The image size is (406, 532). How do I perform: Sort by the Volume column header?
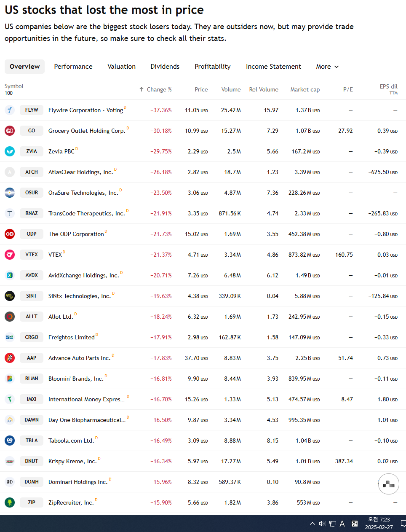coord(231,89)
